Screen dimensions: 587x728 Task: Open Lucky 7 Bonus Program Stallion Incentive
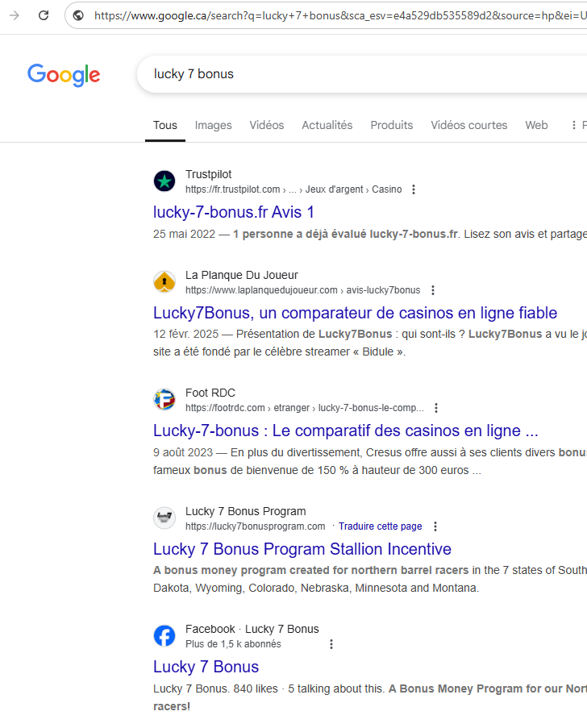pyautogui.click(x=302, y=549)
